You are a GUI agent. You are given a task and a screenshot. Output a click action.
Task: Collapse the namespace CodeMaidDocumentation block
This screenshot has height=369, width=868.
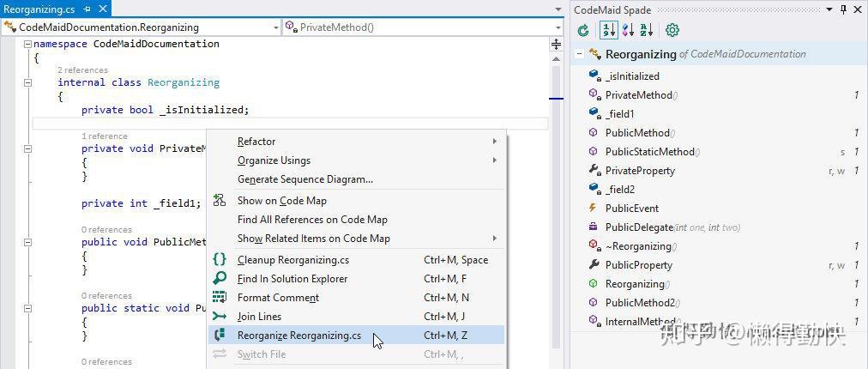point(27,45)
